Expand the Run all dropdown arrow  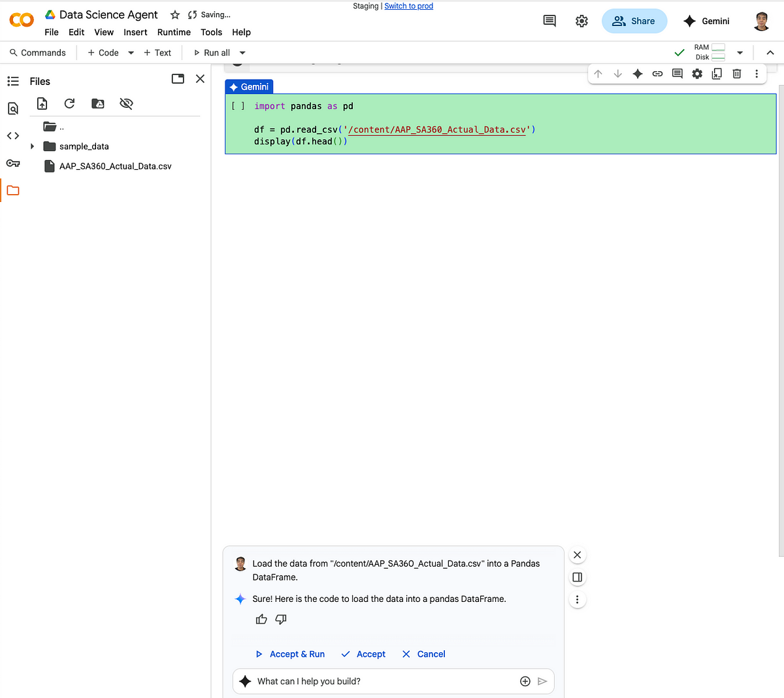(x=242, y=53)
